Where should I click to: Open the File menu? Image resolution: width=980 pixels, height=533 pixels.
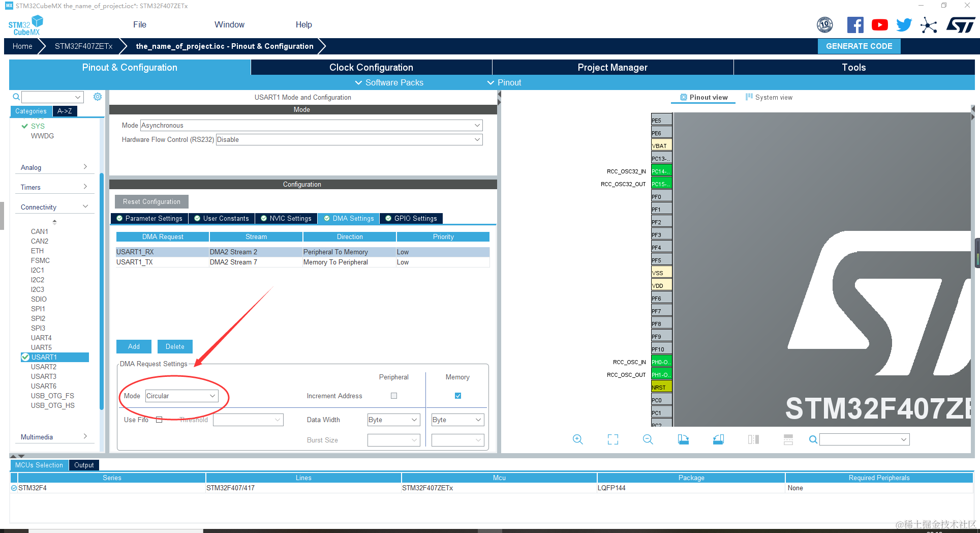click(140, 24)
